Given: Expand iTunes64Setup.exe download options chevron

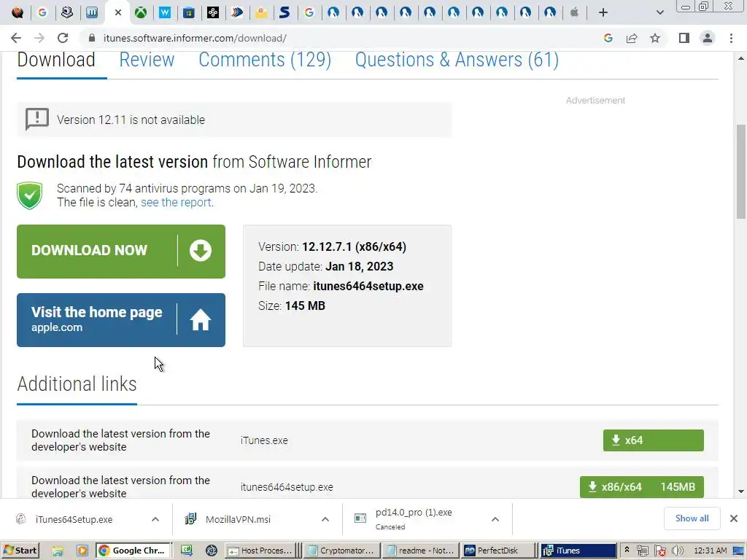Looking at the screenshot, I should click(155, 519).
